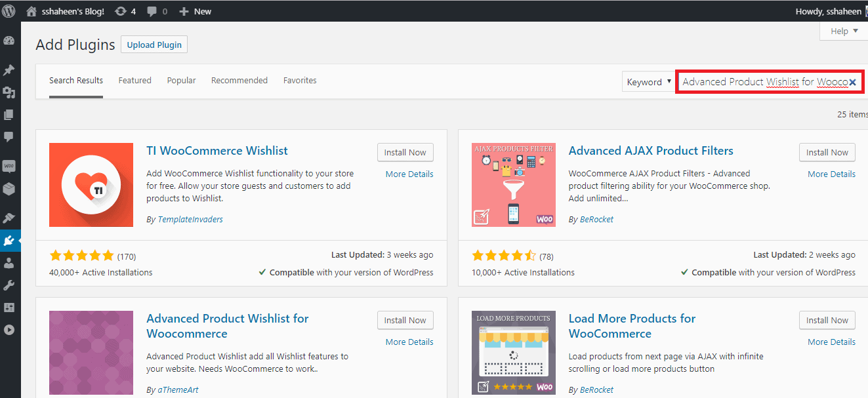Switch to the Favorites tab
868x398 pixels.
[x=300, y=81]
